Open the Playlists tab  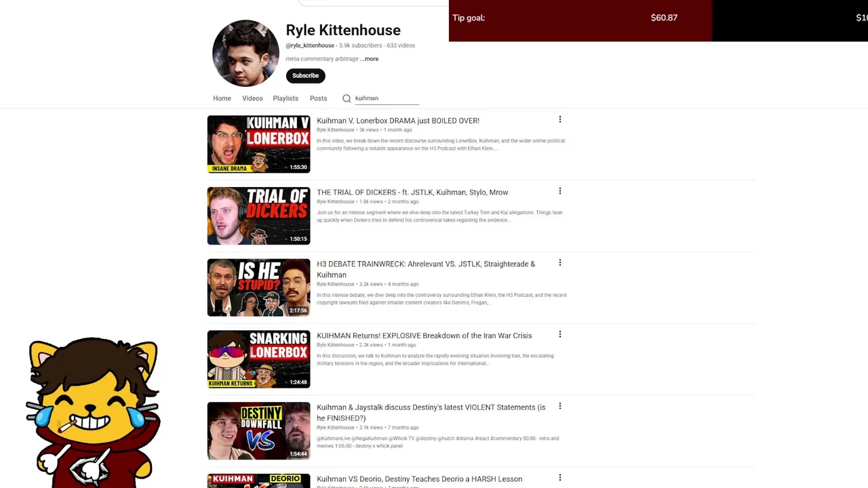285,98
